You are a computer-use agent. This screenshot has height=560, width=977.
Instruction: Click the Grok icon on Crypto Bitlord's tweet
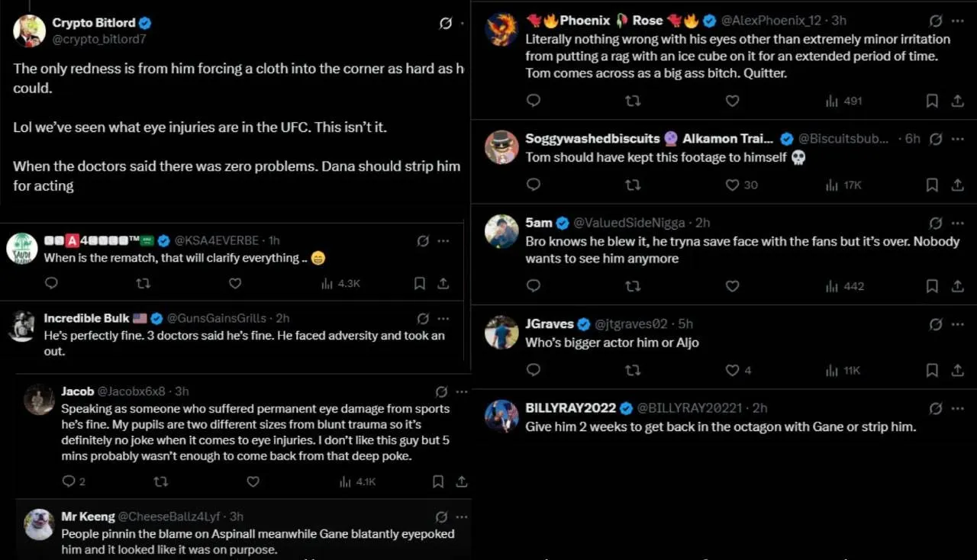click(x=446, y=23)
